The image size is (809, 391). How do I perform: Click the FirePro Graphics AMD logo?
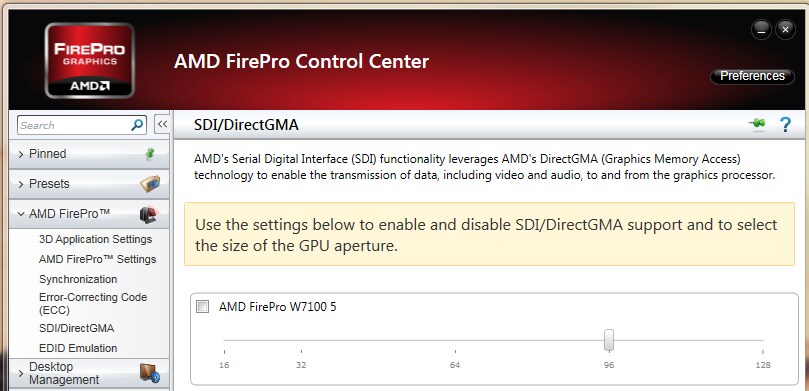(x=90, y=60)
